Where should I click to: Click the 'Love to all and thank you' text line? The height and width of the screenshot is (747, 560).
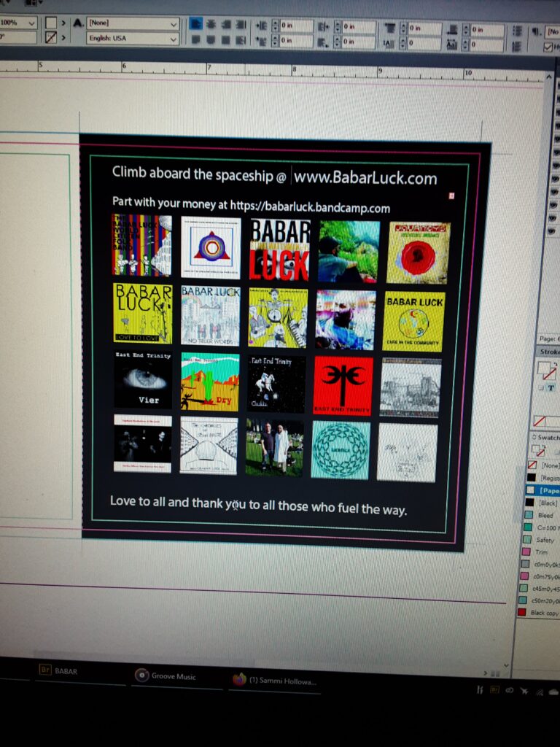point(258,505)
